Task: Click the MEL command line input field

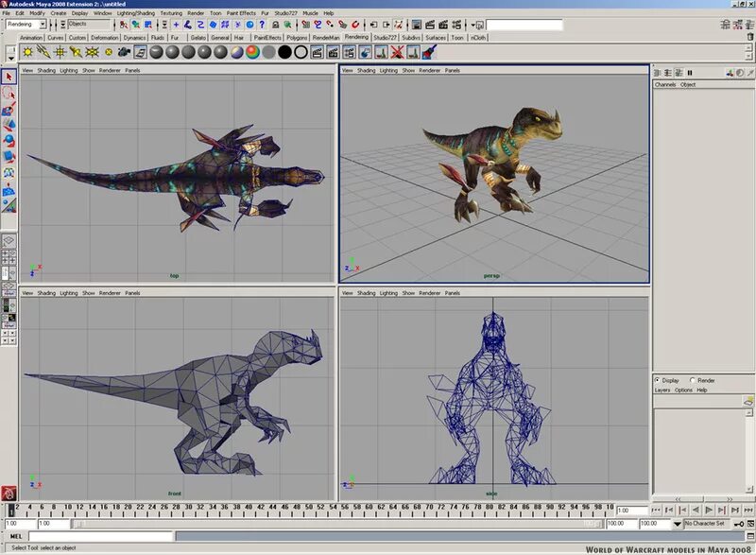Action: coord(100,536)
